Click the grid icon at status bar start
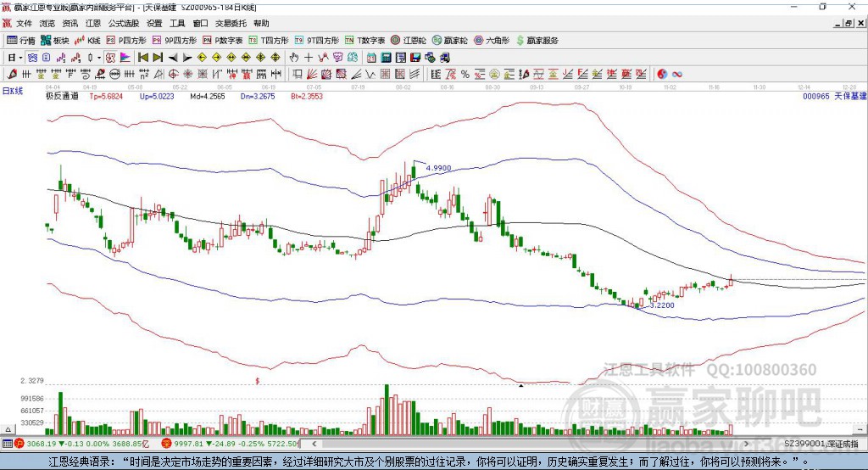The width and height of the screenshot is (868, 470). coord(7,444)
